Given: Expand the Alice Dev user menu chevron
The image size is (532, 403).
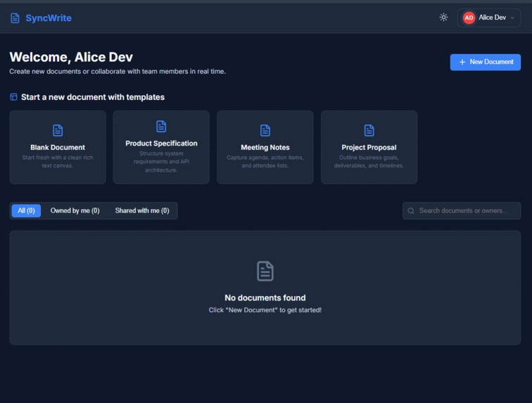Looking at the screenshot, I should (512, 18).
